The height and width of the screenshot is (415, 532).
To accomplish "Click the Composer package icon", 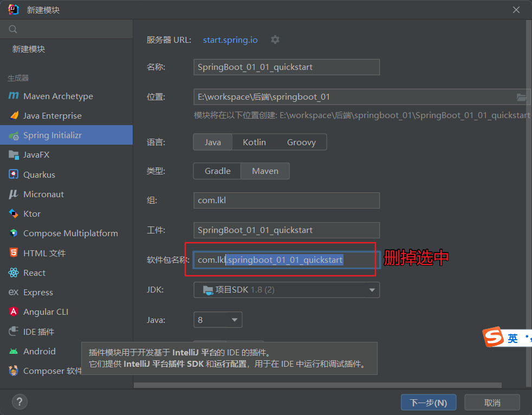I will coord(14,371).
